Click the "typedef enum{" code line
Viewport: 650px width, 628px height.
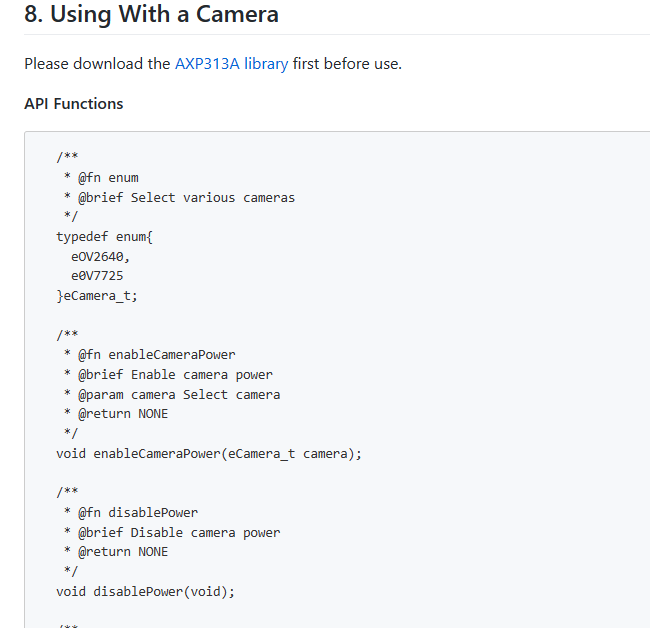[x=104, y=236]
